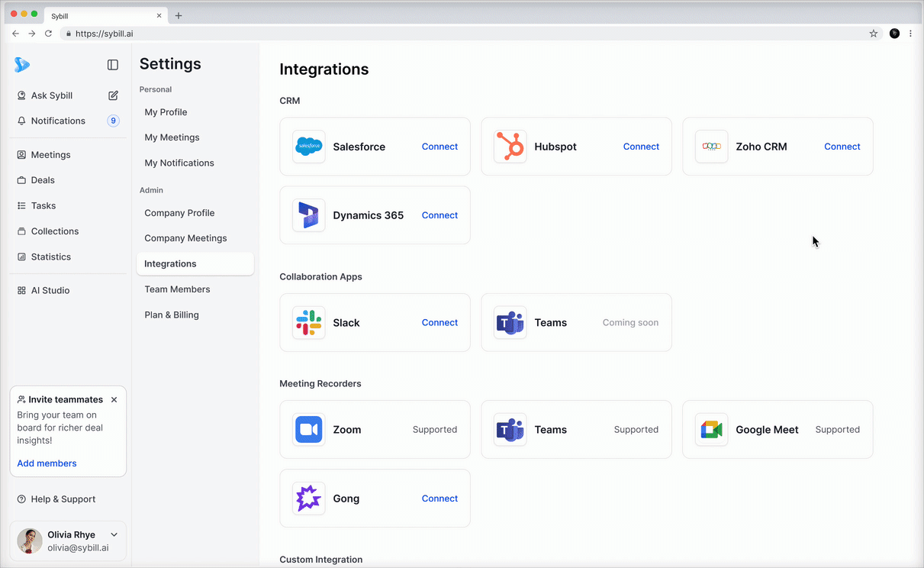Click the Coming soon label on Teams
Screen dimensions: 924x568
tap(630, 323)
